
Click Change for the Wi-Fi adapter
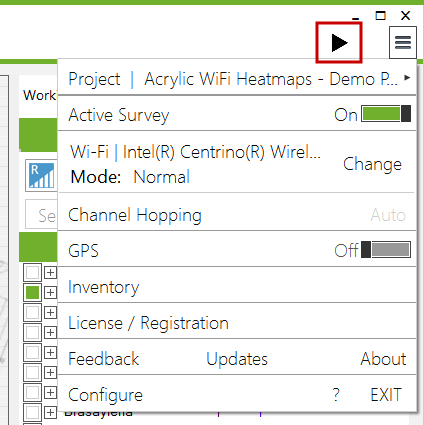click(x=372, y=164)
